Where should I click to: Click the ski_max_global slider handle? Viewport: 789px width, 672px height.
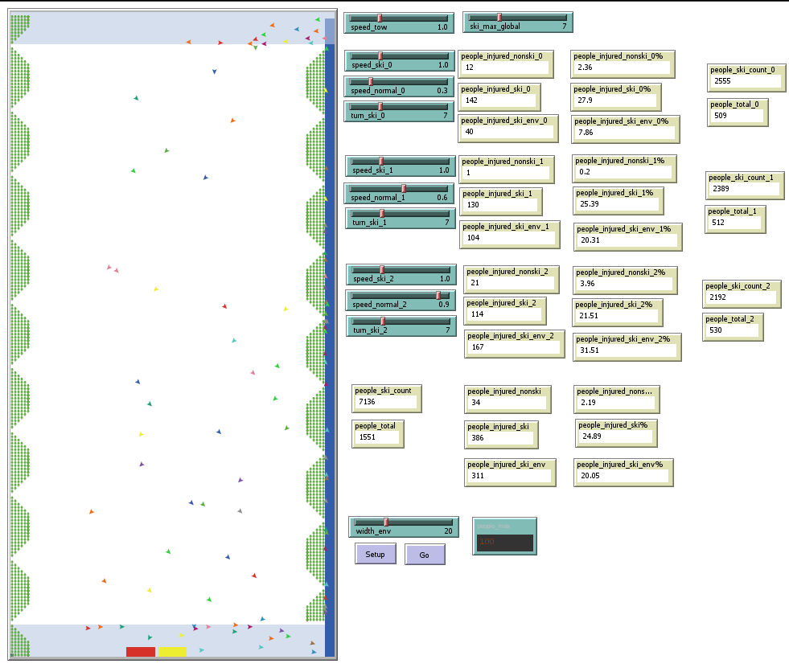pyautogui.click(x=499, y=17)
